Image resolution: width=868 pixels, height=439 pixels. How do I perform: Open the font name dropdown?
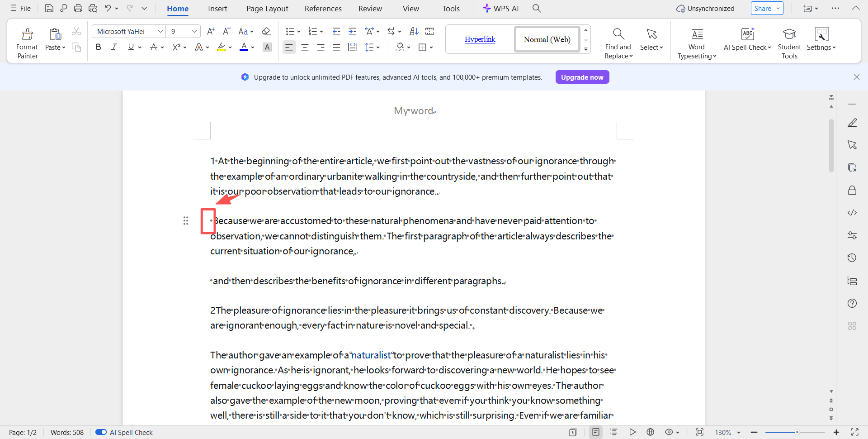pyautogui.click(x=160, y=31)
